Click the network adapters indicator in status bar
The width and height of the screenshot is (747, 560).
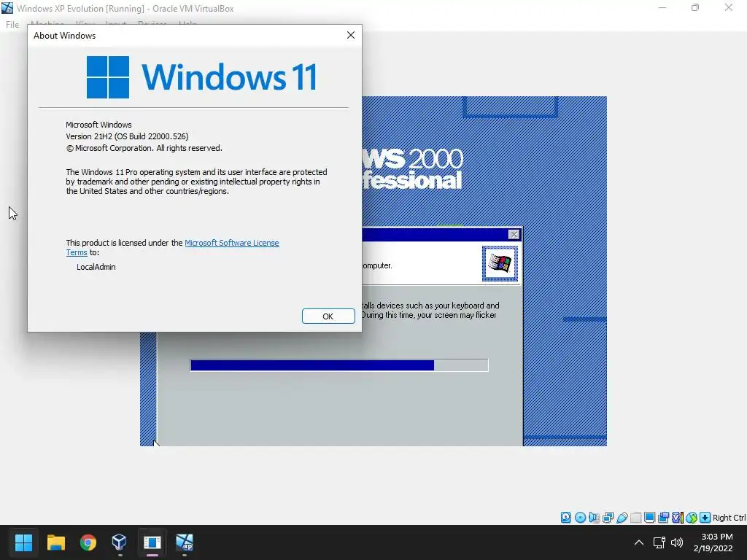(x=608, y=517)
